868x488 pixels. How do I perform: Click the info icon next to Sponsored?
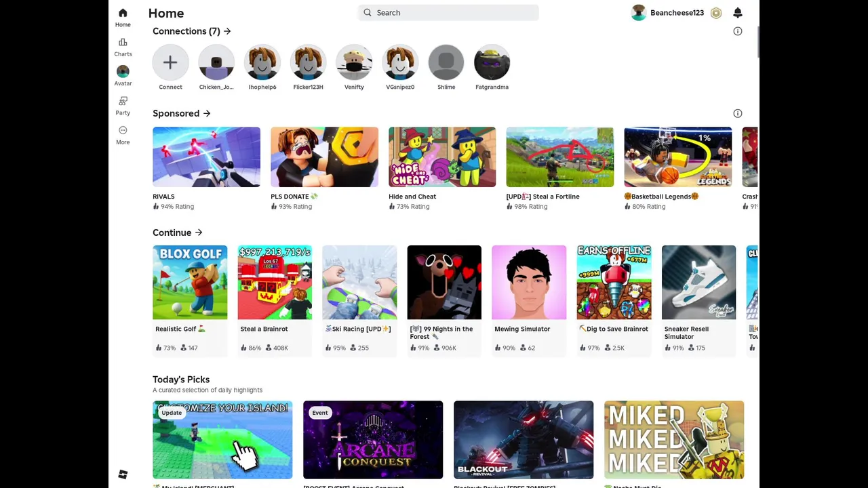738,113
